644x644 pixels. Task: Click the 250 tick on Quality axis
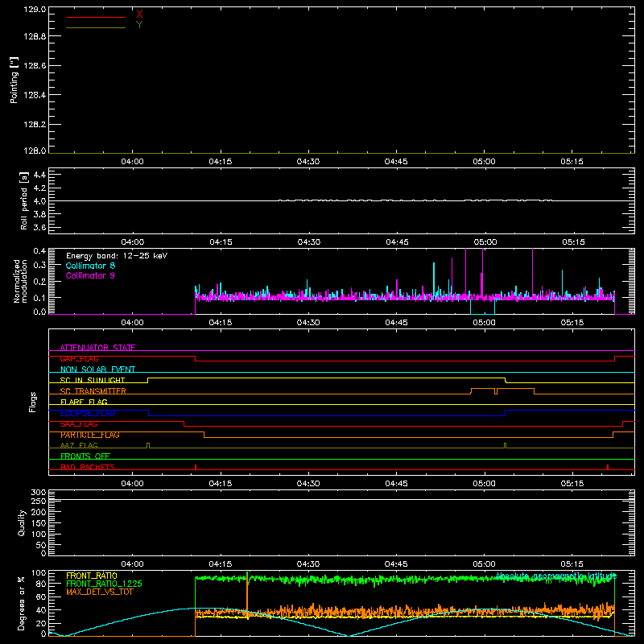39,502
